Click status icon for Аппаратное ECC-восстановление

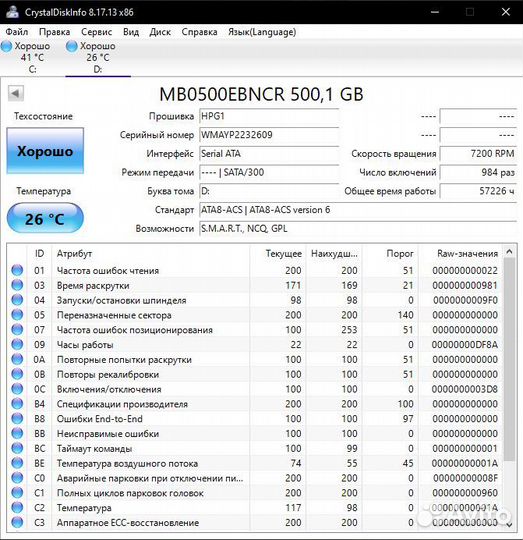click(17, 522)
